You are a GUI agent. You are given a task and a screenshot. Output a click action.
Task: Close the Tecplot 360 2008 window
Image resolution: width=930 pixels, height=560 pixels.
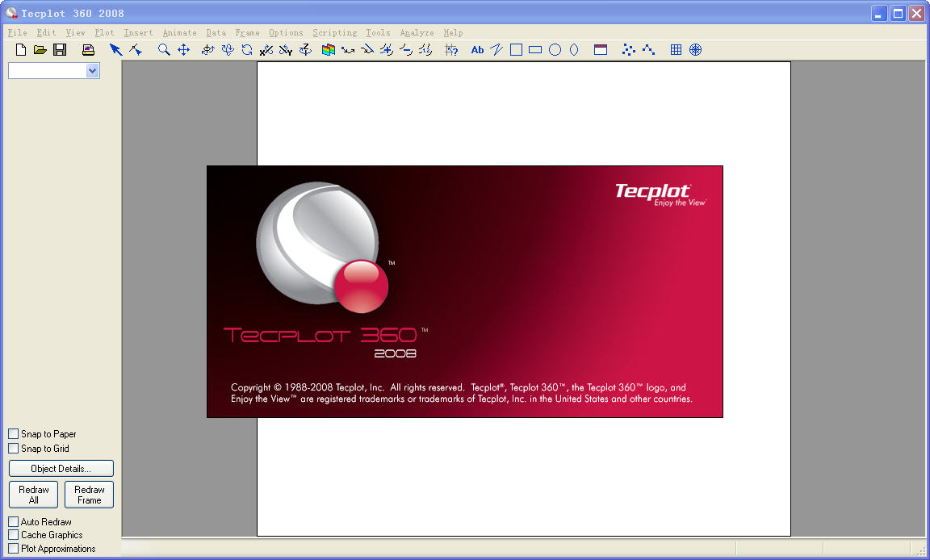916,13
